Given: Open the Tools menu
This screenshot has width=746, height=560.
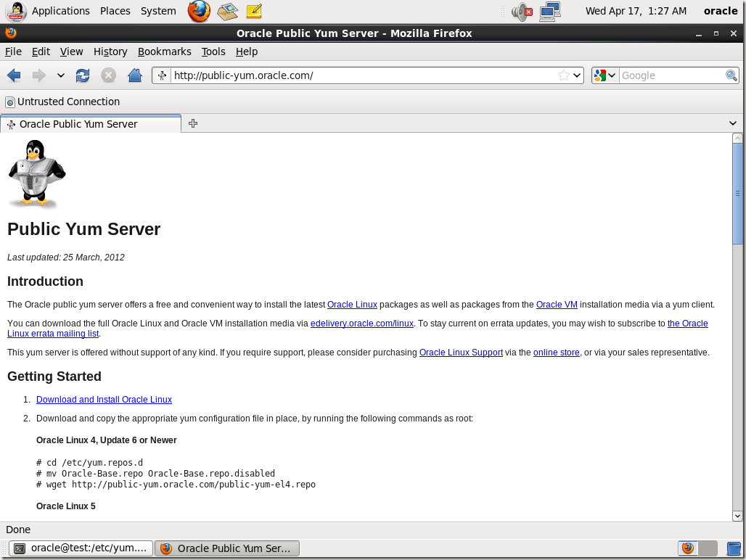Looking at the screenshot, I should (x=213, y=52).
